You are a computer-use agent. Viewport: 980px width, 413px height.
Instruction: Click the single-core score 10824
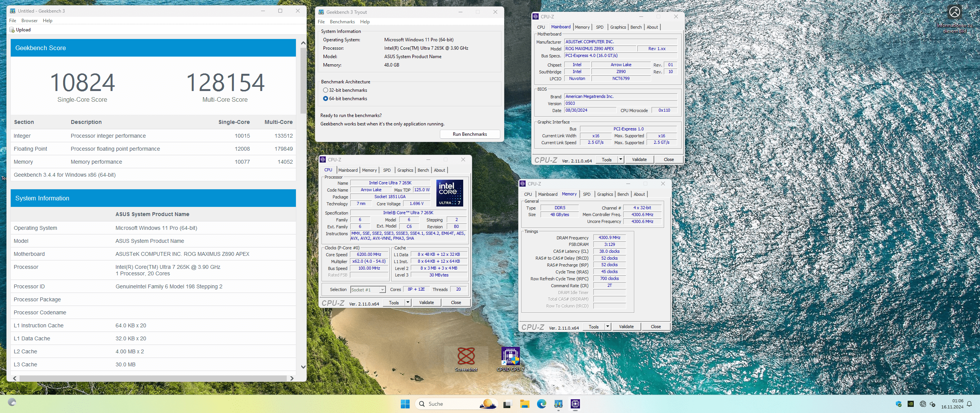click(x=82, y=83)
